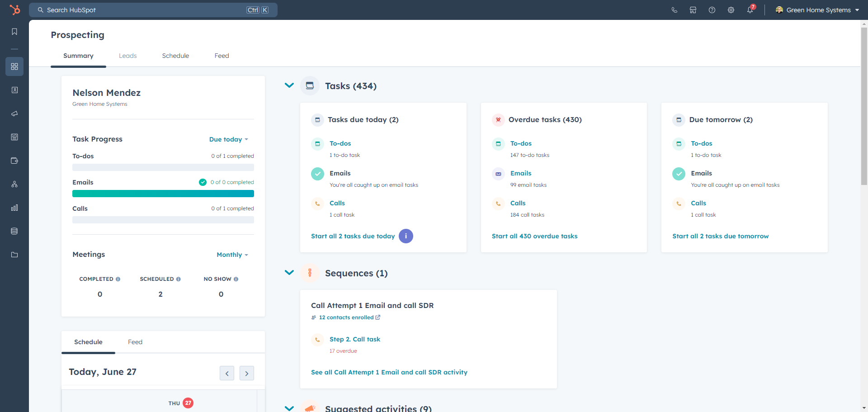Viewport: 868px width, 412px height.
Task: Open the Monthly dropdown for Meetings
Action: click(x=232, y=255)
